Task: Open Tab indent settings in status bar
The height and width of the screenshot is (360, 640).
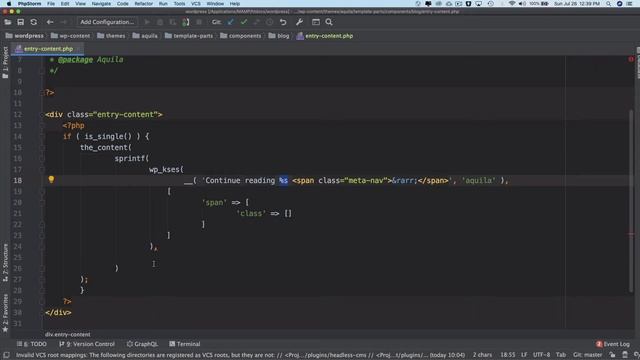Action: click(x=561, y=355)
